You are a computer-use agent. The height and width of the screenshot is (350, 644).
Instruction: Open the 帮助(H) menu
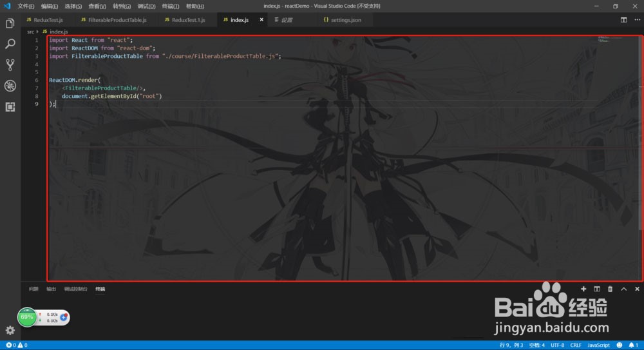tap(195, 6)
